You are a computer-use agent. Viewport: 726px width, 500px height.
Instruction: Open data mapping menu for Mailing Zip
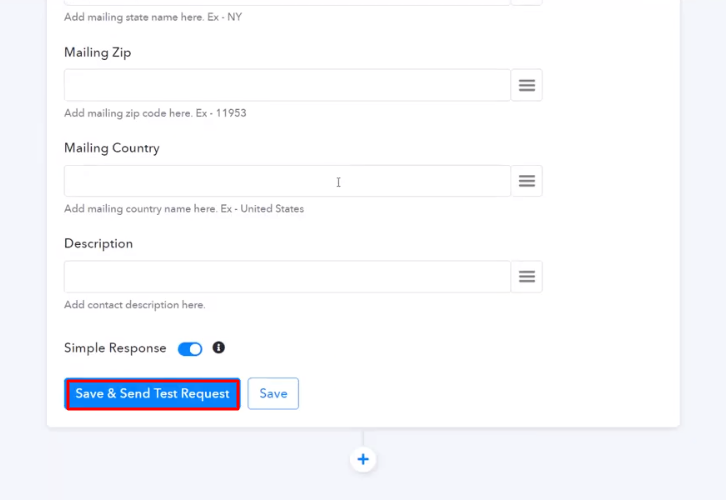[526, 85]
